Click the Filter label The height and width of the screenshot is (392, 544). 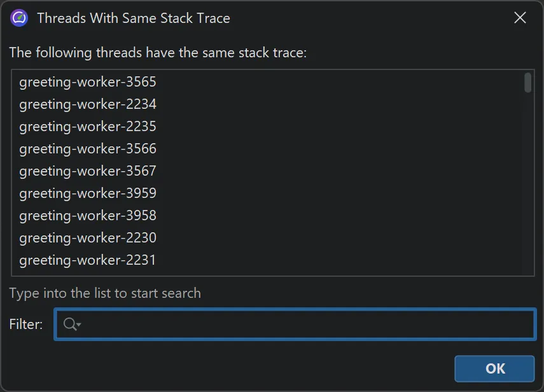pyautogui.click(x=26, y=325)
